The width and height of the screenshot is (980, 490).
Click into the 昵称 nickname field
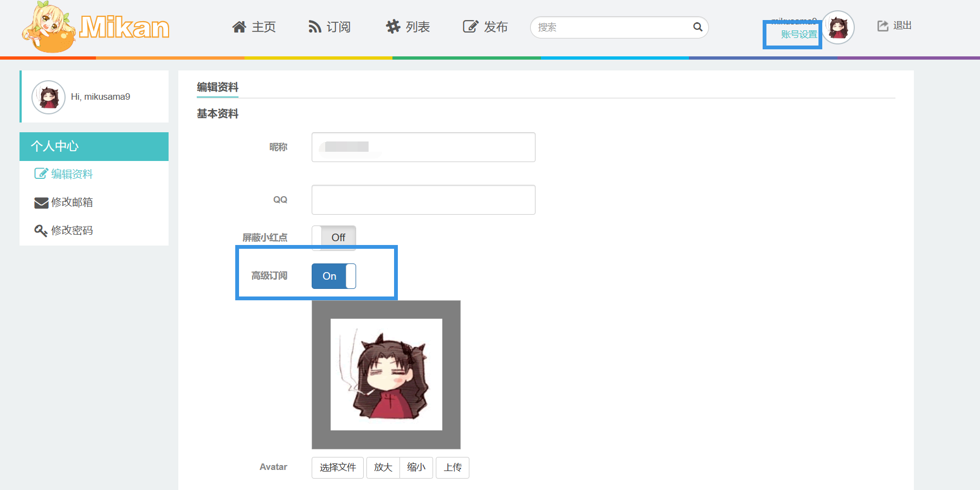click(x=423, y=147)
